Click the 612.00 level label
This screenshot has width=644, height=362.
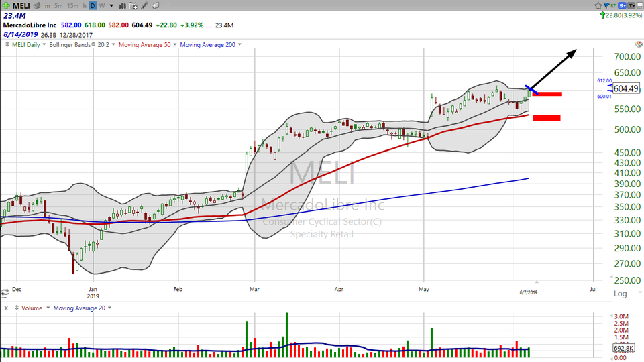tap(604, 81)
